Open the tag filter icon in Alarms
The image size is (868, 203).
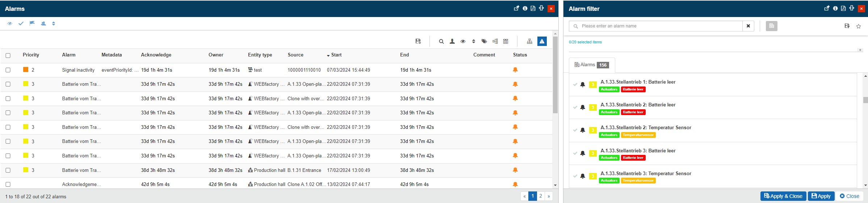click(x=484, y=41)
